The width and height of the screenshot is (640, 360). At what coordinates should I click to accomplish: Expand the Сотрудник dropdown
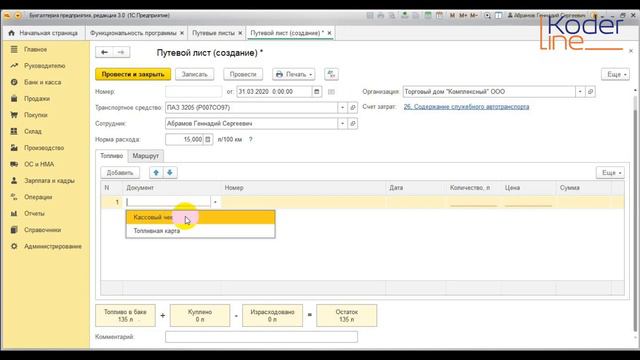pos(342,123)
